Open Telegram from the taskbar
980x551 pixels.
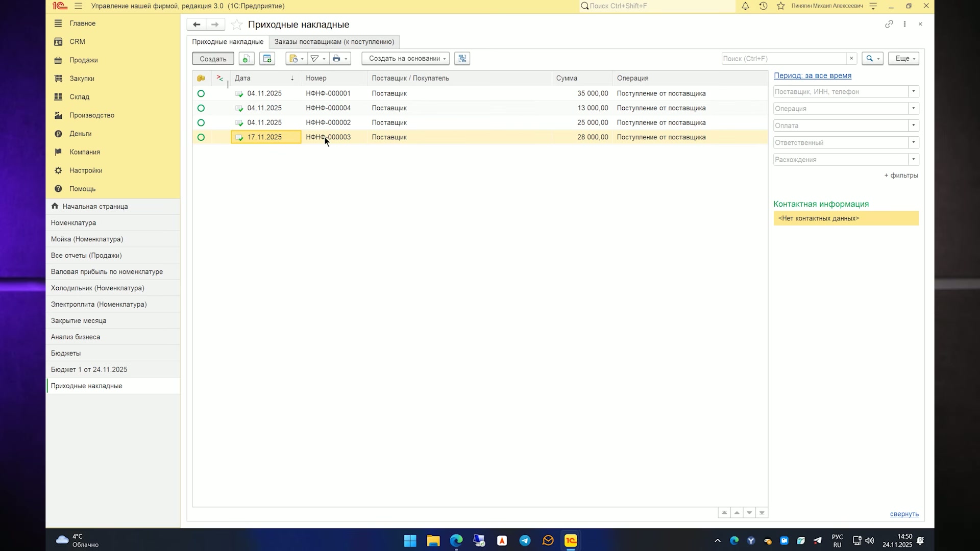click(x=525, y=541)
